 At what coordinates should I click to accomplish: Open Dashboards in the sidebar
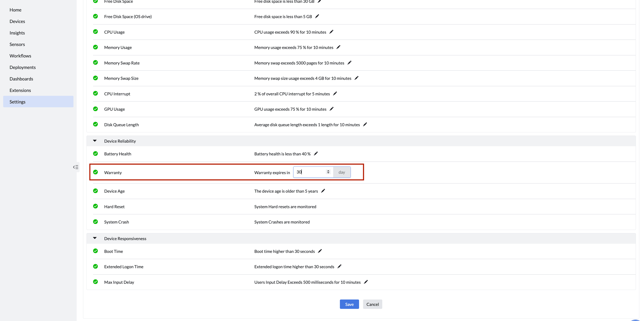pyautogui.click(x=21, y=79)
